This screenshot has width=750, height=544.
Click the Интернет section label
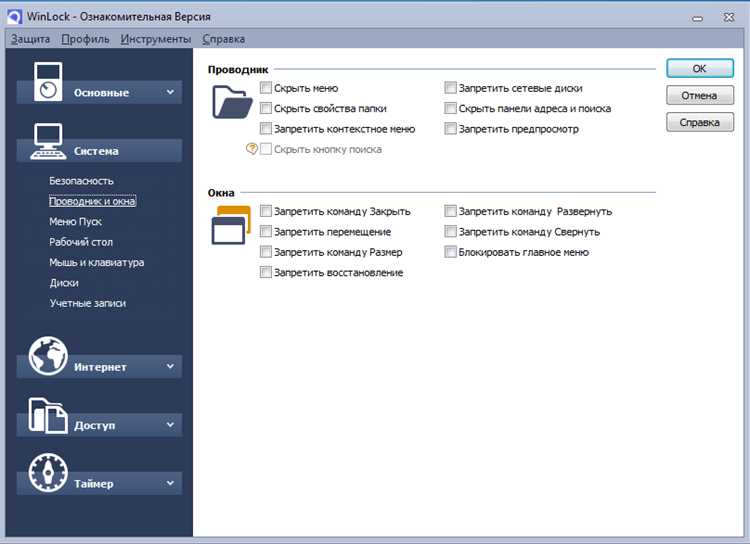pyautogui.click(x=100, y=367)
